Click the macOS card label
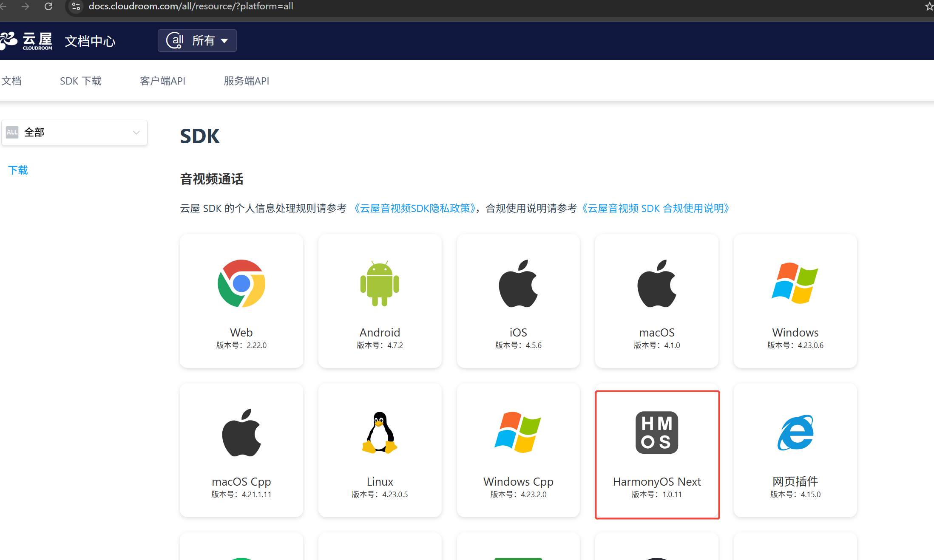This screenshot has height=560, width=934. coord(657,332)
